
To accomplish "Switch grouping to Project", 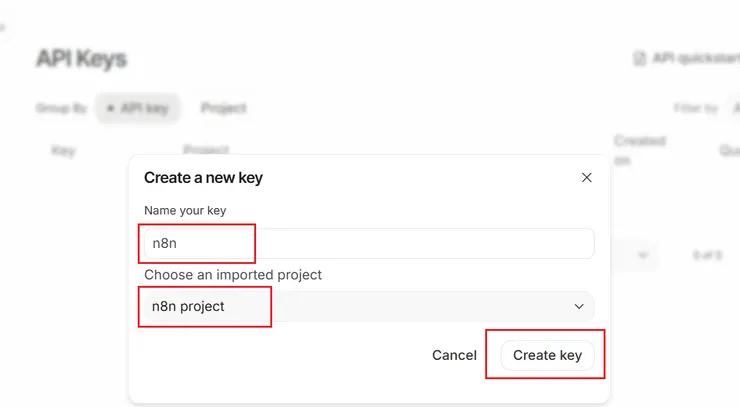I will click(x=223, y=108).
